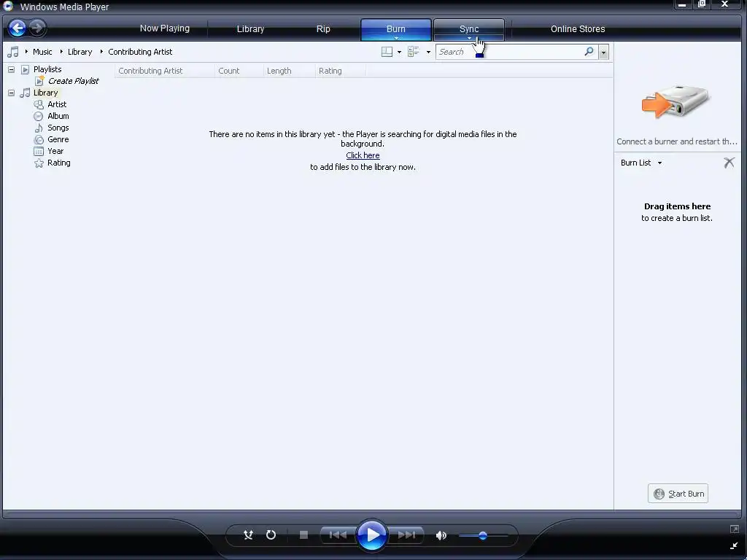Click the burner device icon
Viewport: 747px width, 560px height.
(x=676, y=101)
